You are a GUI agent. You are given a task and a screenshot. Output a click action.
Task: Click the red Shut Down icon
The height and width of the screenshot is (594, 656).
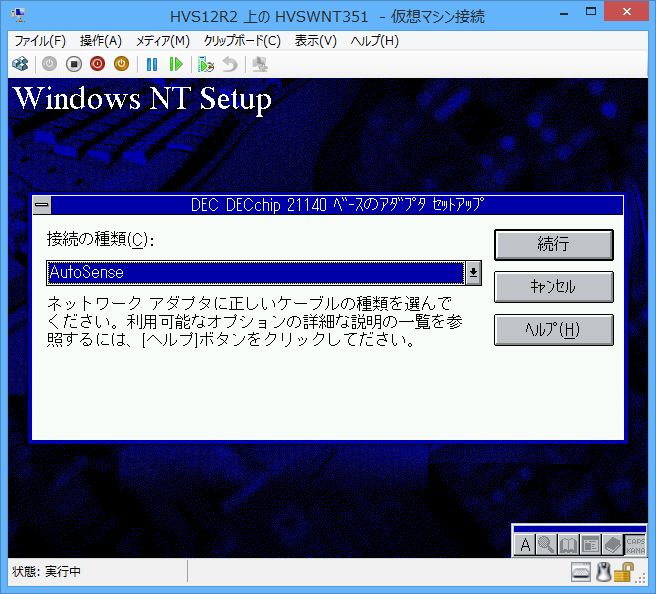97,64
